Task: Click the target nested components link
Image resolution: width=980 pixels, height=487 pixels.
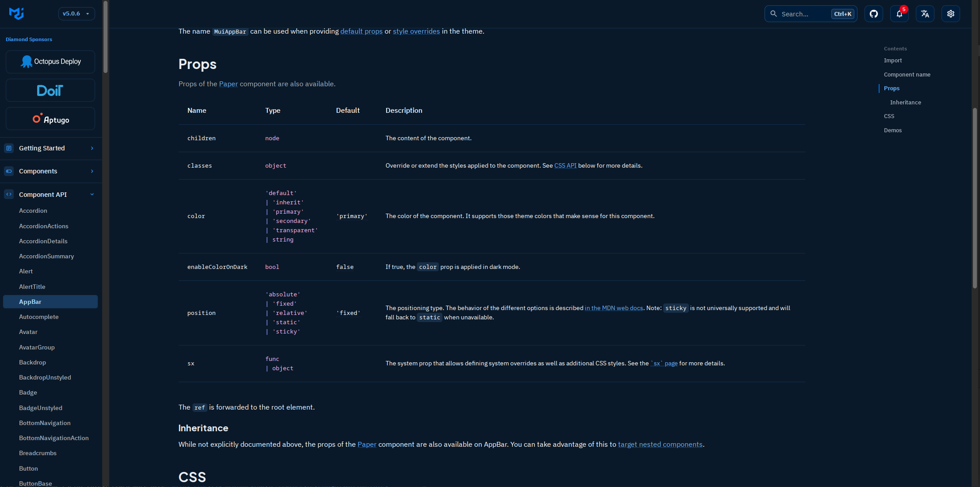Action: [660, 444]
